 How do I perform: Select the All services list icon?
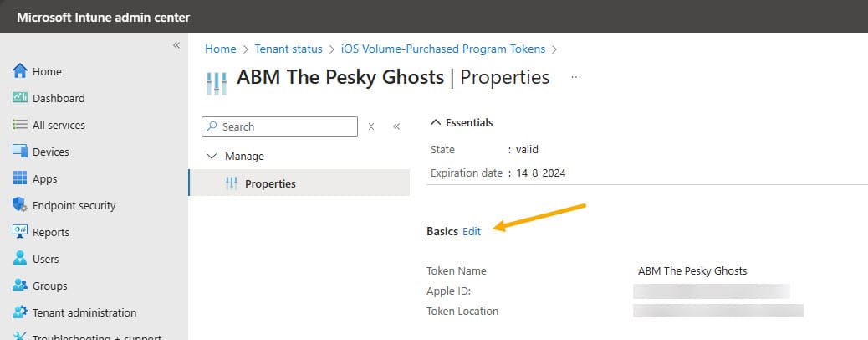[x=20, y=125]
